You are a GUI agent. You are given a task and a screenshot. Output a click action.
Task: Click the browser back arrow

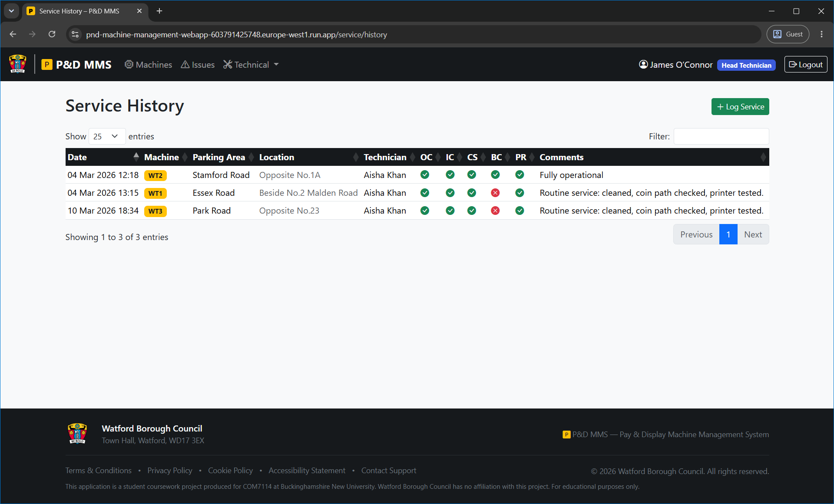coord(13,34)
